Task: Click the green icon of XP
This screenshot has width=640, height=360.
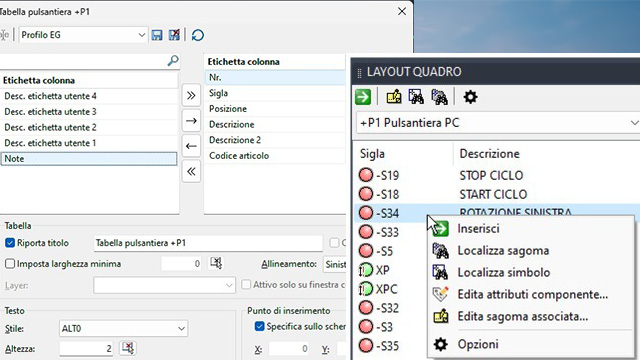Action: [x=366, y=270]
